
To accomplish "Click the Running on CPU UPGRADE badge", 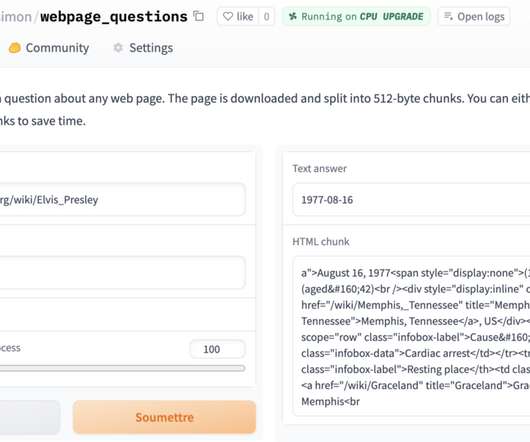I will (356, 16).
